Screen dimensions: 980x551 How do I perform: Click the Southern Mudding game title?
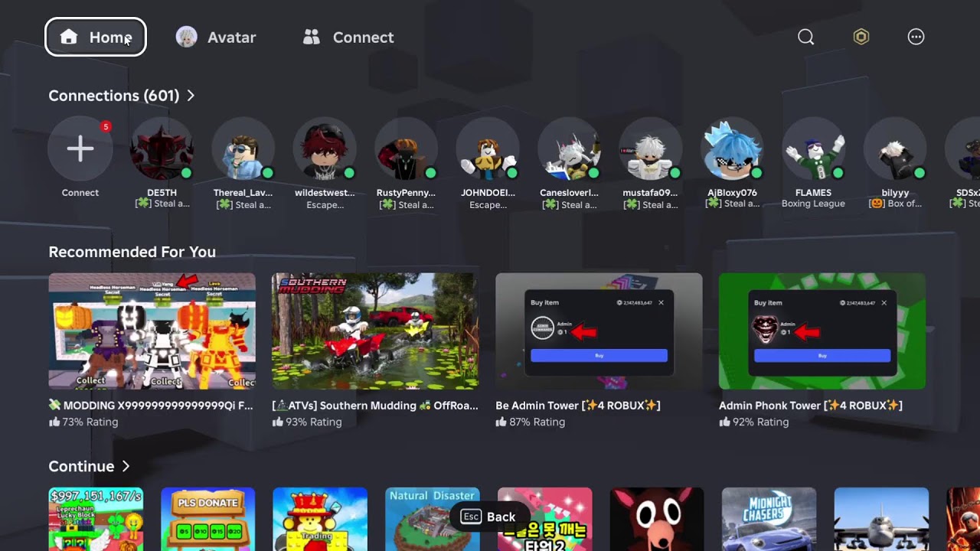click(375, 406)
